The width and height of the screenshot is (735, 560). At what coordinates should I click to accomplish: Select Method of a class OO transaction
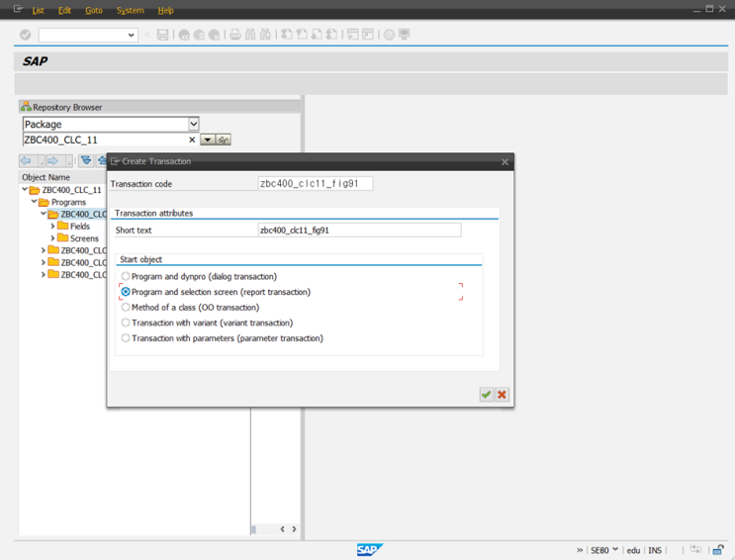[x=126, y=308]
